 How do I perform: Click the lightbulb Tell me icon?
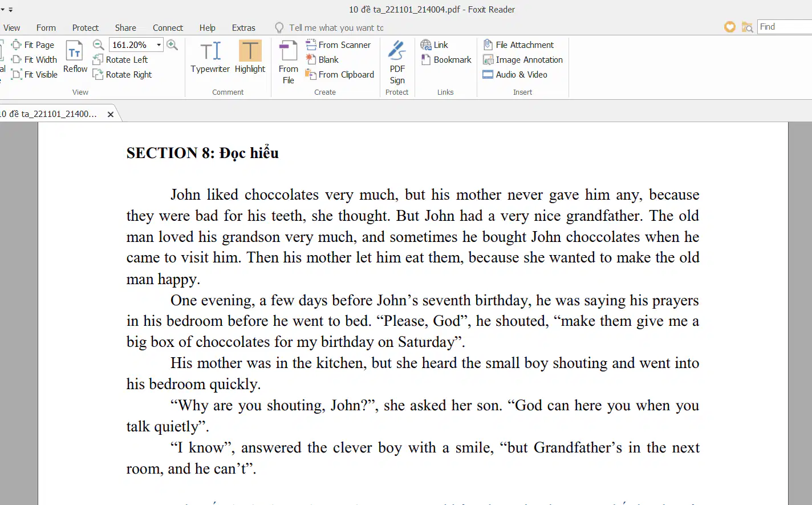coord(279,27)
